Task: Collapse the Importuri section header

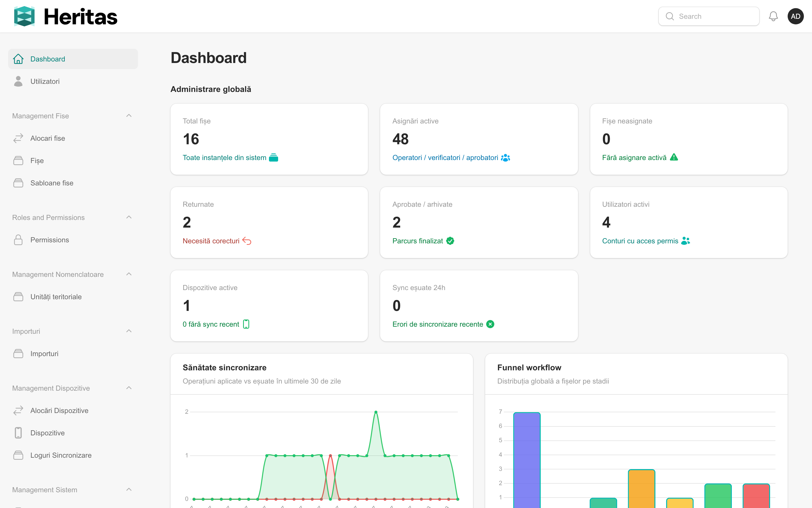Action: (129, 331)
